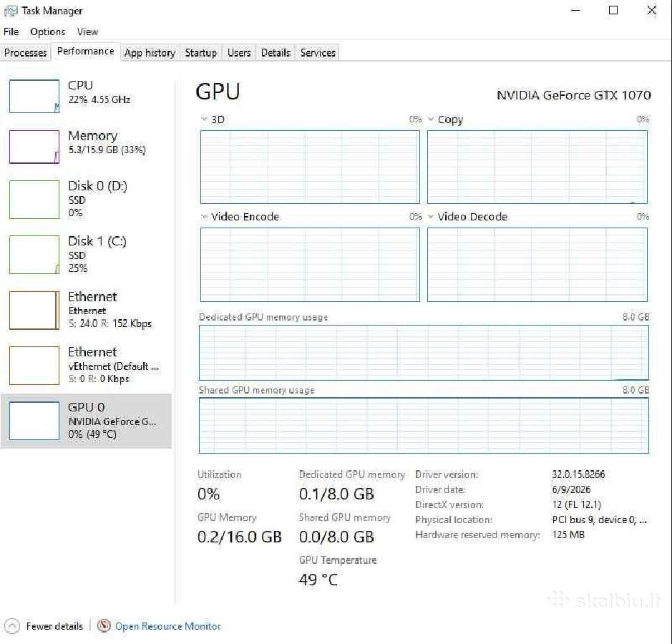Minimize the Task Manager window
This screenshot has height=644, width=672.
point(576,10)
